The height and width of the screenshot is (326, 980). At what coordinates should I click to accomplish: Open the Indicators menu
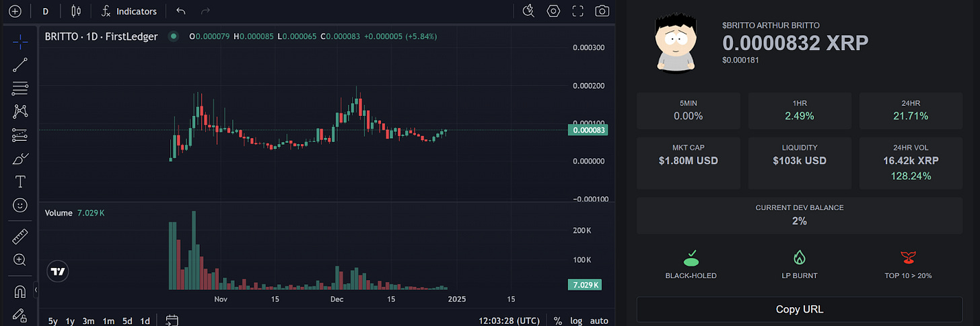point(129,11)
